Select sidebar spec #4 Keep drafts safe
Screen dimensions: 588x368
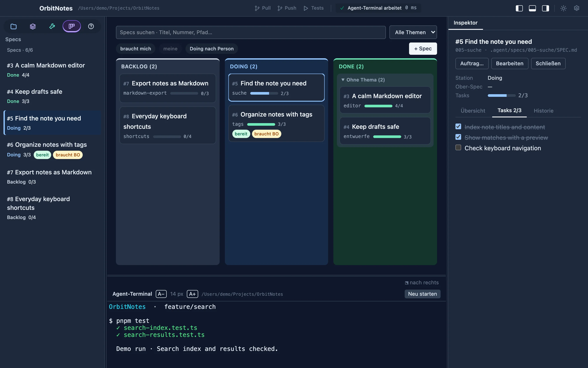point(52,96)
